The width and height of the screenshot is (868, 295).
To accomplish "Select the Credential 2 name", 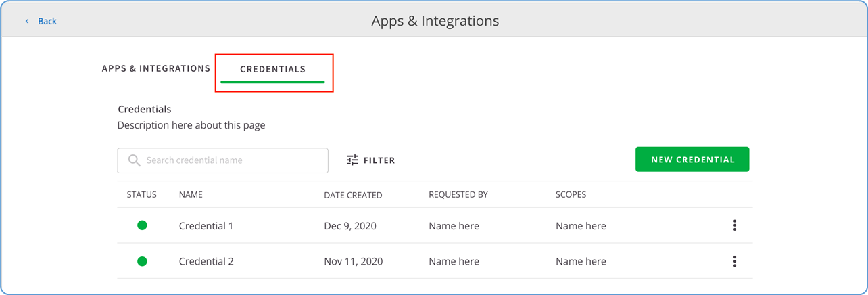I will point(206,262).
